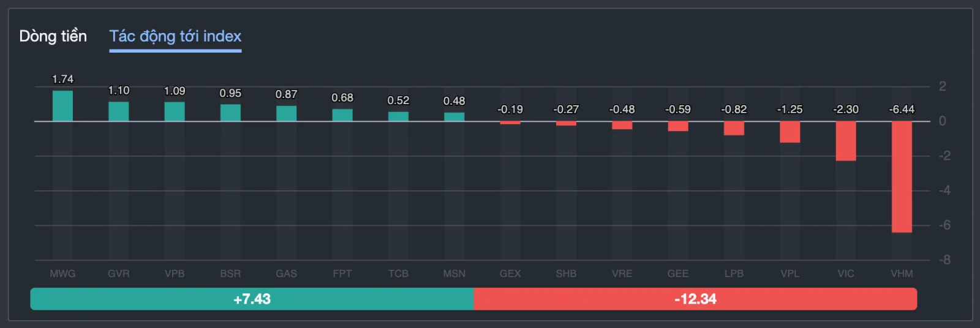Click the 1.74 value label above MWG

click(x=62, y=80)
